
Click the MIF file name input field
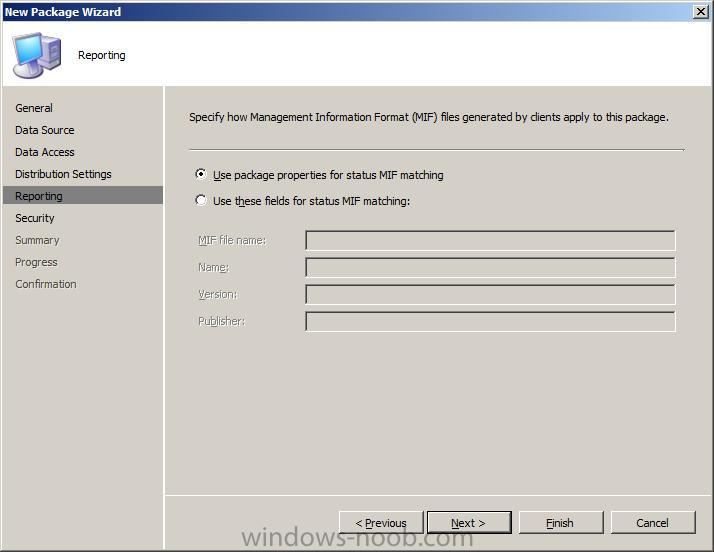coord(490,240)
